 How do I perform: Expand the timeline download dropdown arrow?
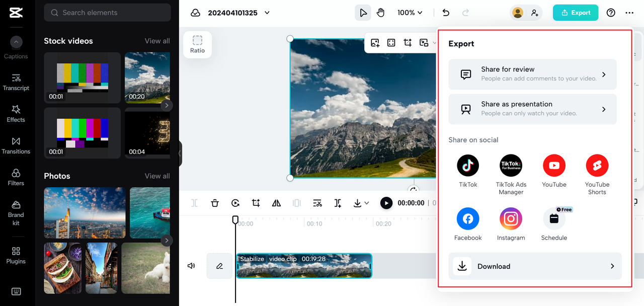367,203
